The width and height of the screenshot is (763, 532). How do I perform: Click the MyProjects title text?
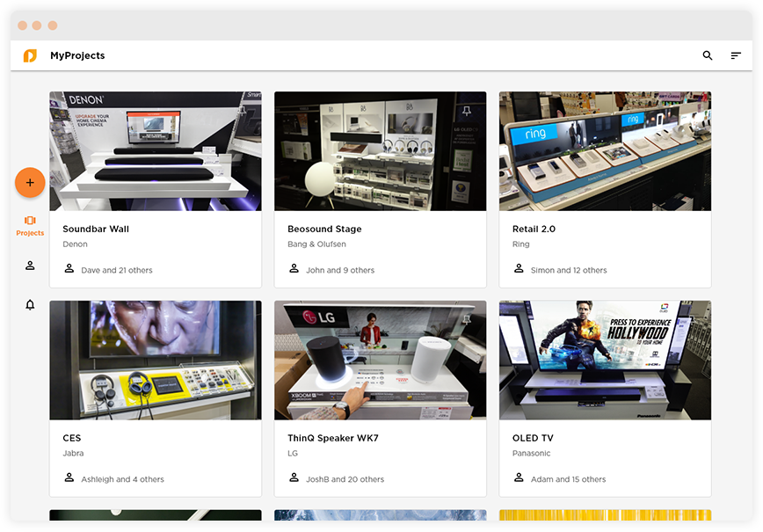pyautogui.click(x=77, y=55)
